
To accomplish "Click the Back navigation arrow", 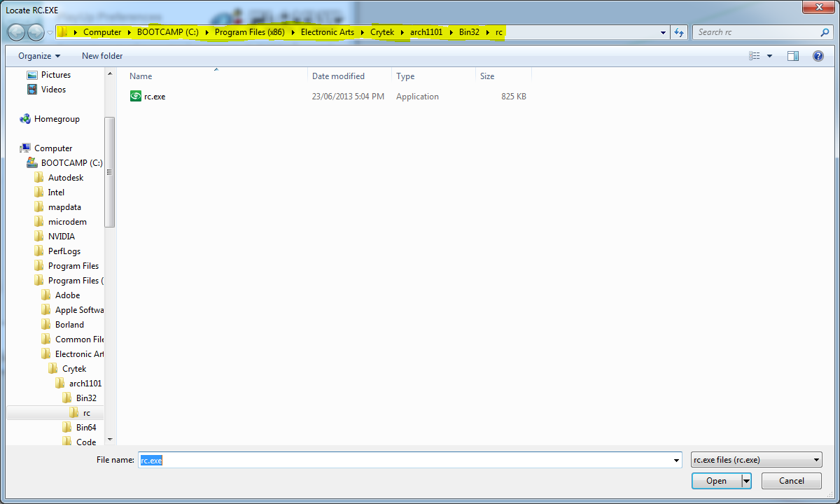I will 16,32.
